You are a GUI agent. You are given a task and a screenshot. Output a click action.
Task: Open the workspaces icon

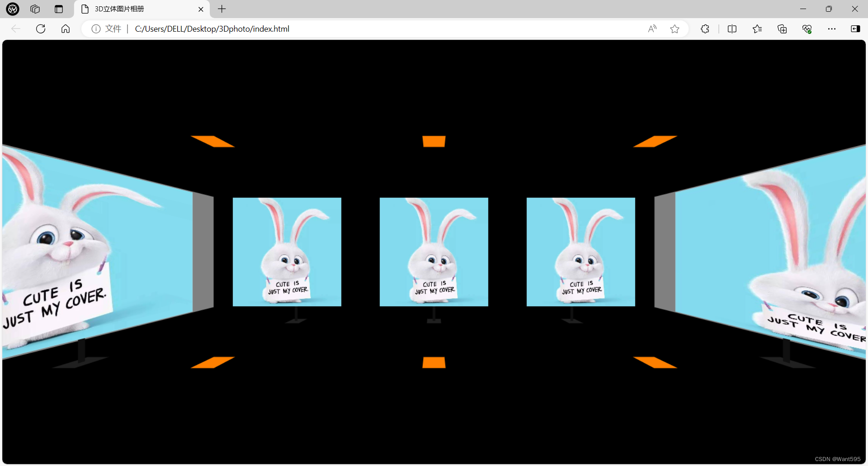(x=35, y=9)
